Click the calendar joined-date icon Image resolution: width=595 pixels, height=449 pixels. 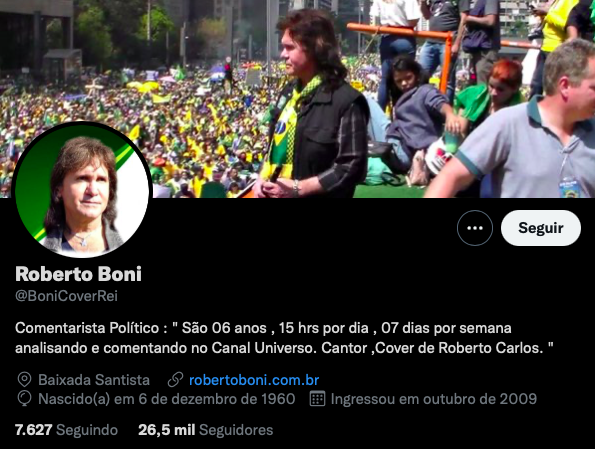(x=317, y=399)
